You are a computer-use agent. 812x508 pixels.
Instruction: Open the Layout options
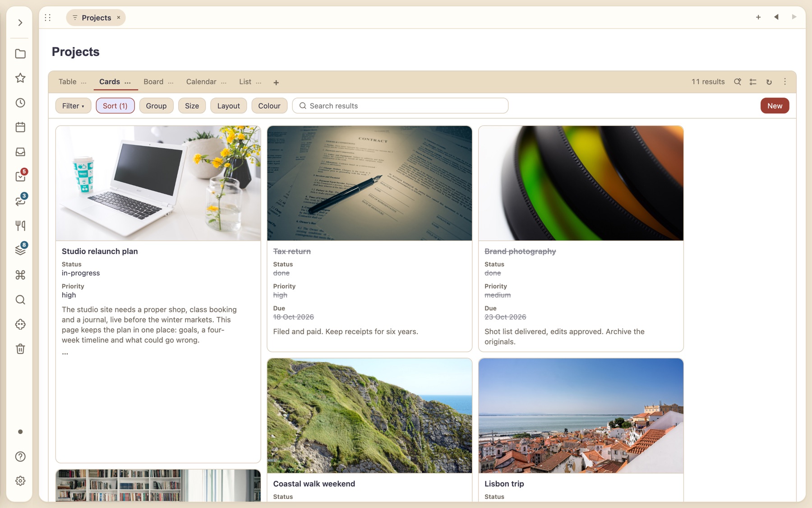(x=229, y=106)
